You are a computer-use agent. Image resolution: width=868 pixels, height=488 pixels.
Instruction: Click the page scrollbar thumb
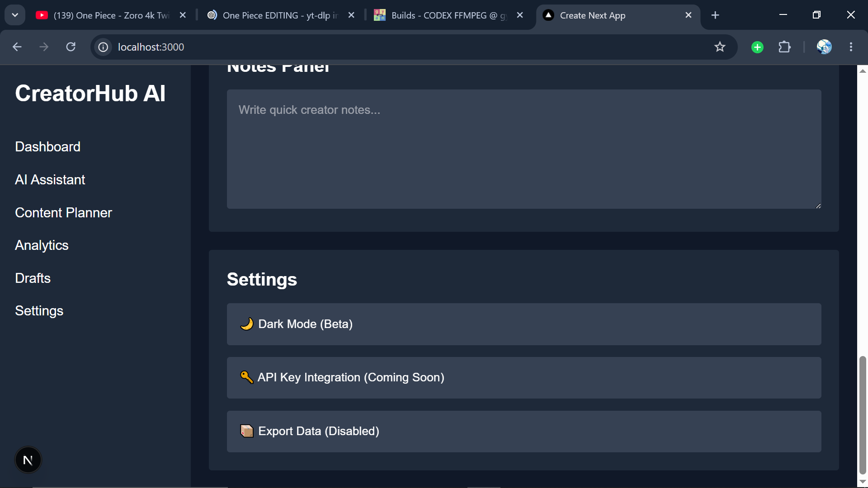point(863,415)
